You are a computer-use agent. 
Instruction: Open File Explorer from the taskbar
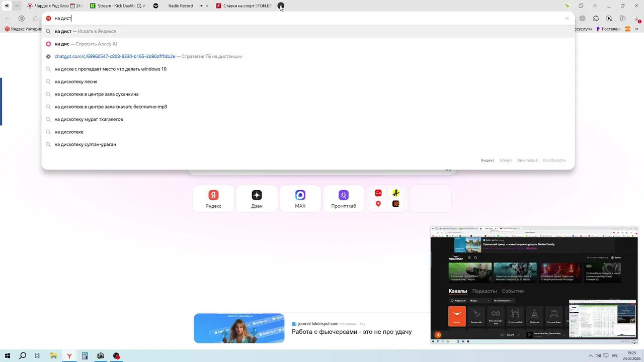pyautogui.click(x=53, y=356)
